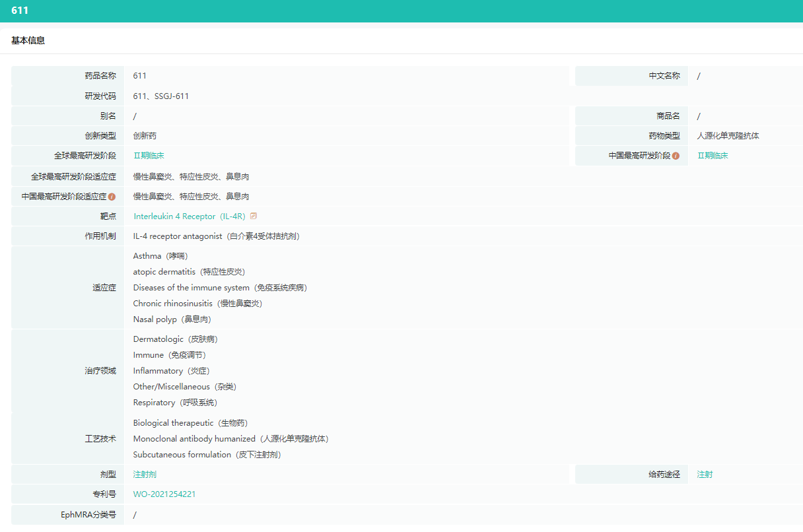Click the 药物类型 field label
The image size is (803, 532).
pyautogui.click(x=664, y=136)
